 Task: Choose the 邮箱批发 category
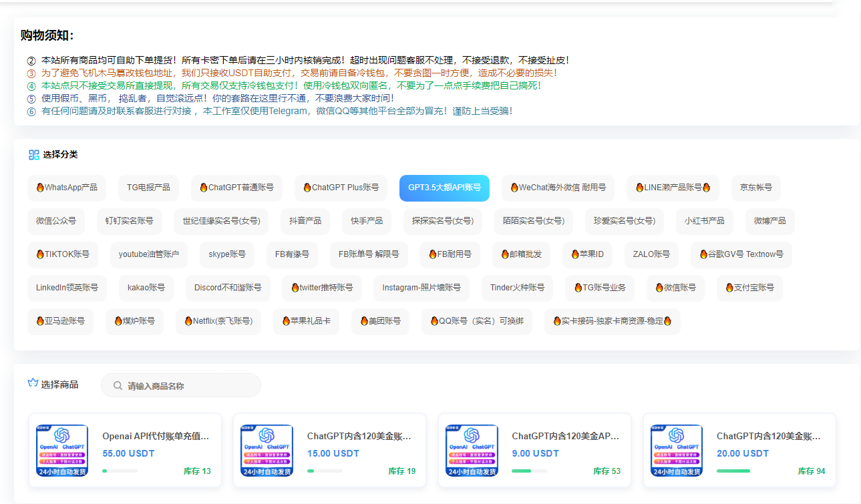[521, 255]
